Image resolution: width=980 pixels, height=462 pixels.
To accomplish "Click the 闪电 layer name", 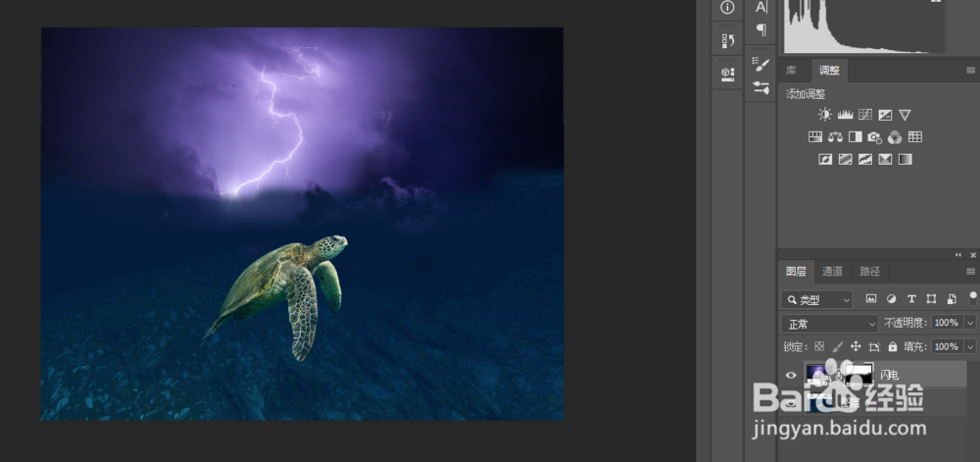I will pyautogui.click(x=890, y=375).
